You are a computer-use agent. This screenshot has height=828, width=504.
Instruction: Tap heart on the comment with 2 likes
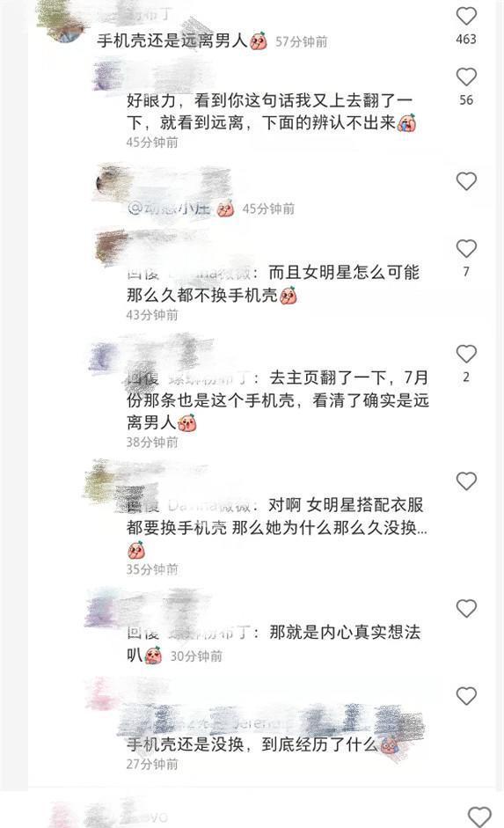click(466, 354)
